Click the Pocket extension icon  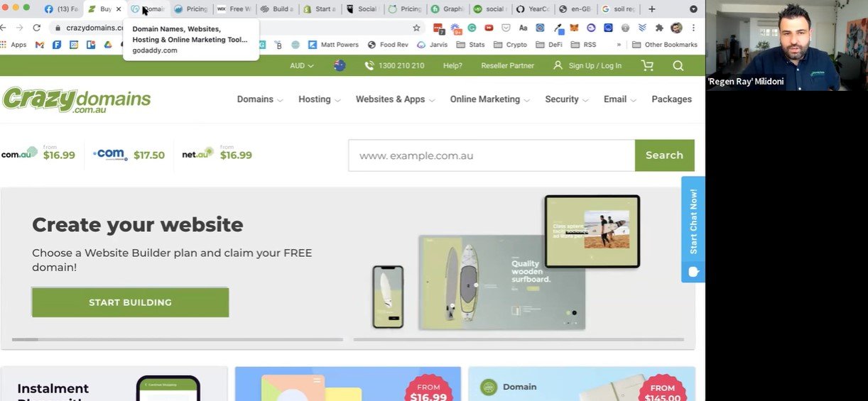[506, 28]
